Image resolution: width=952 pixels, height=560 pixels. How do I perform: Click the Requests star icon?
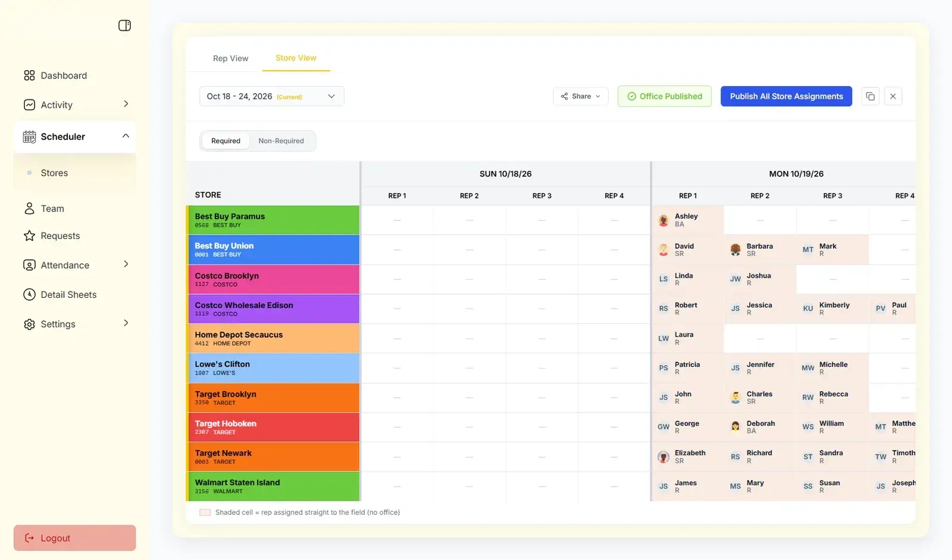click(29, 236)
